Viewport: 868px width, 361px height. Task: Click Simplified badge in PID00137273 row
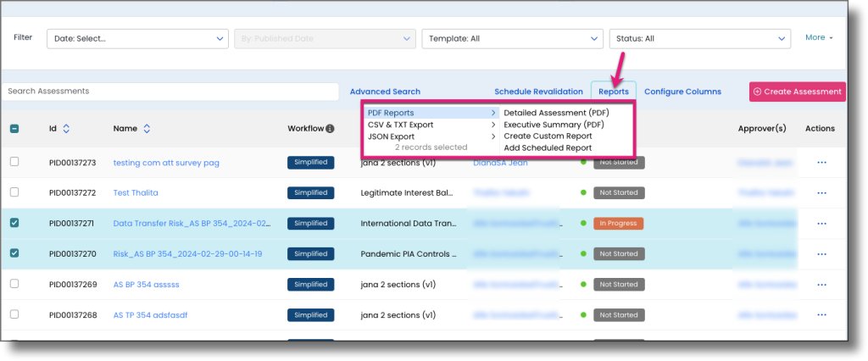click(x=310, y=162)
